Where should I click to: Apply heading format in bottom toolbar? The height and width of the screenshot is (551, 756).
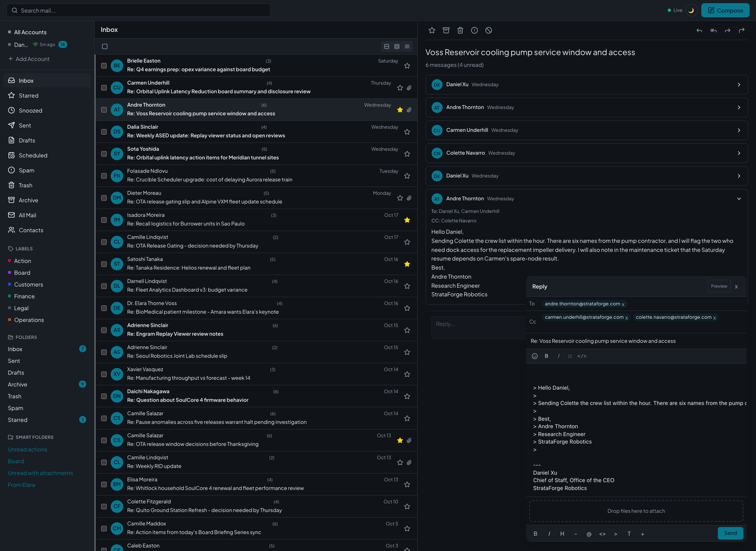click(562, 534)
